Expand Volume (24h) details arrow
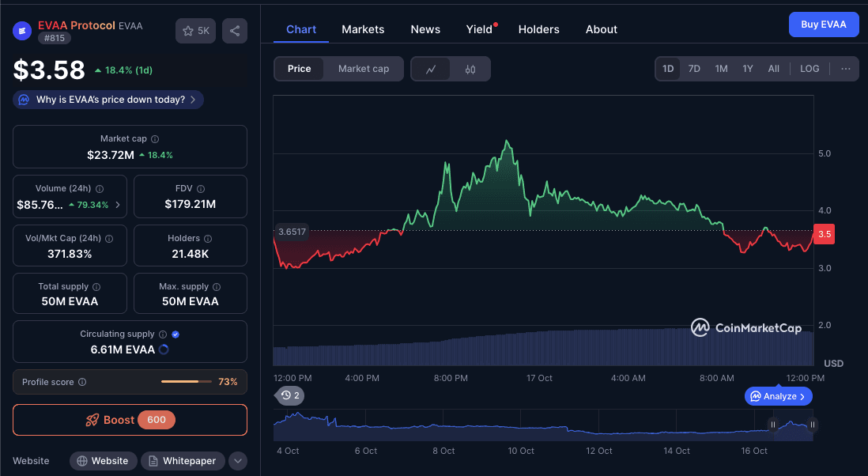The width and height of the screenshot is (868, 476). tap(119, 205)
